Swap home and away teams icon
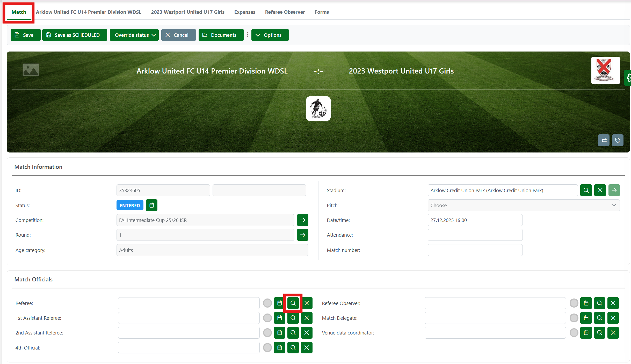 pyautogui.click(x=604, y=140)
